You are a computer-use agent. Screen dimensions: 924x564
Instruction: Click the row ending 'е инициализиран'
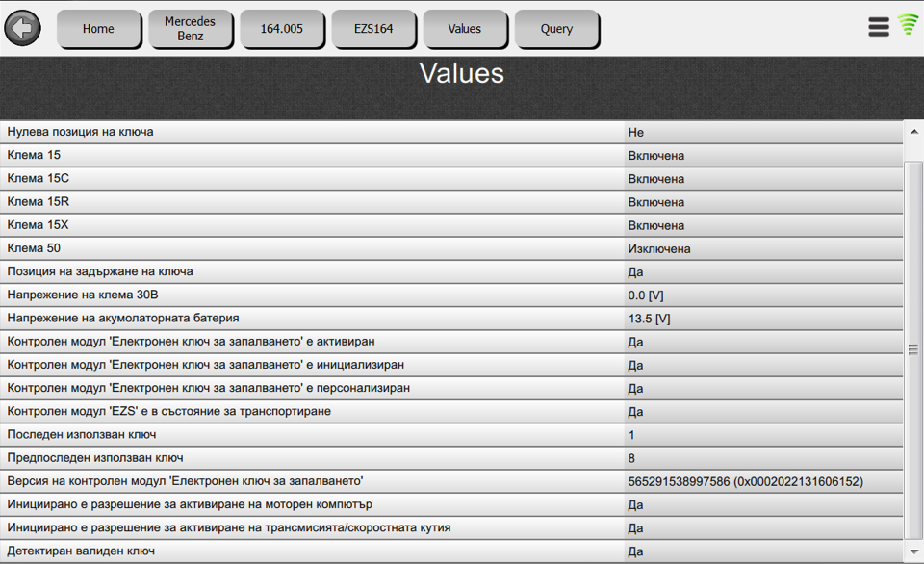(450, 365)
